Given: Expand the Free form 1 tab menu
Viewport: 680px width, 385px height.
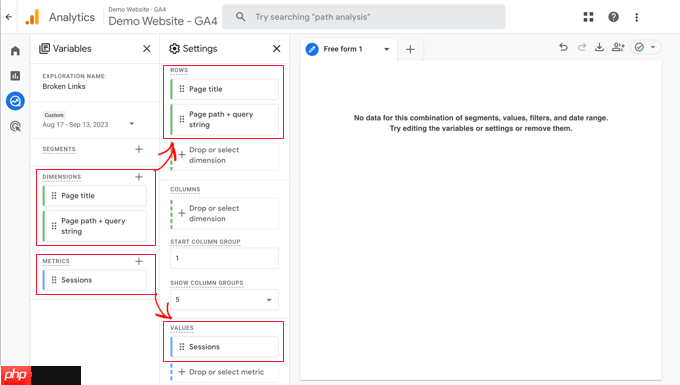Looking at the screenshot, I should coord(386,49).
